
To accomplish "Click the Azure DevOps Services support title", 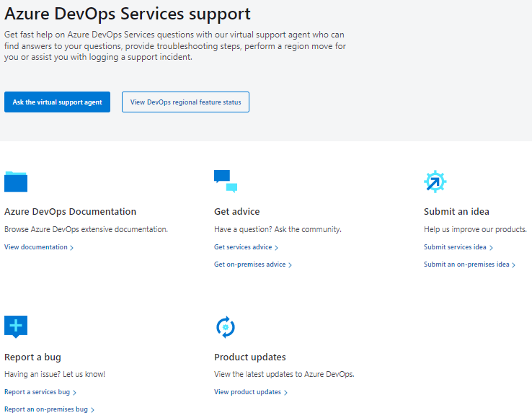I will (x=127, y=14).
